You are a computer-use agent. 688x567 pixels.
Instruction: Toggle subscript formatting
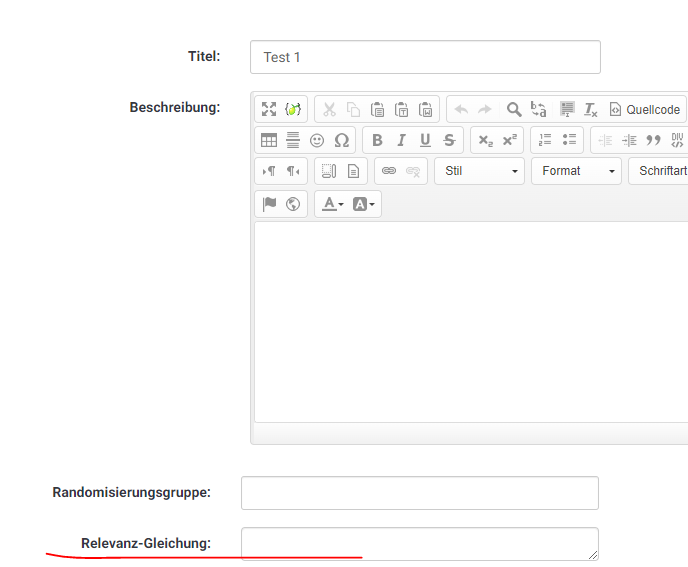485,140
